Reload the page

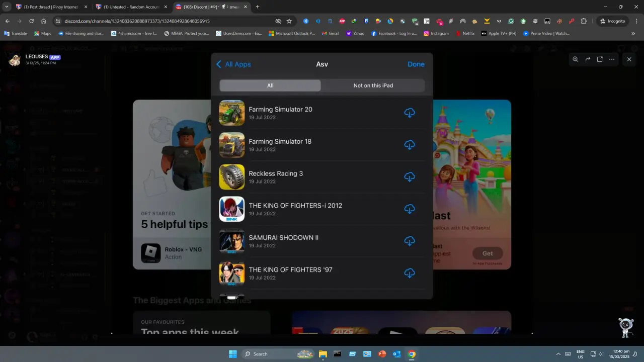31,21
